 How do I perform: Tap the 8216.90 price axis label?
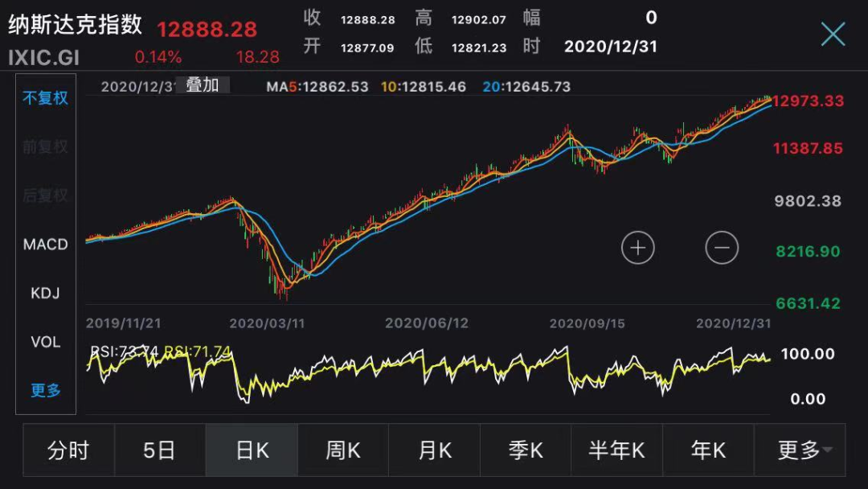[x=809, y=252]
